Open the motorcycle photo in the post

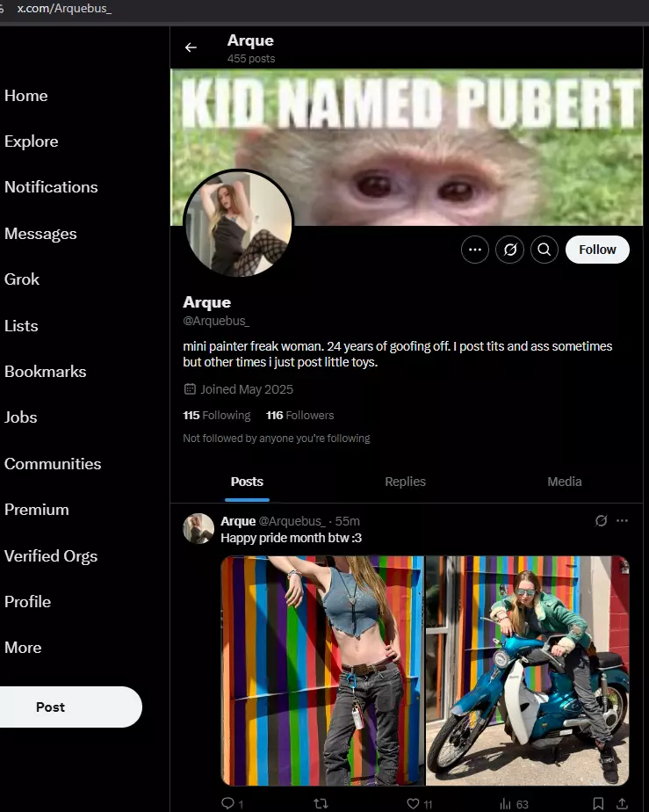point(528,671)
